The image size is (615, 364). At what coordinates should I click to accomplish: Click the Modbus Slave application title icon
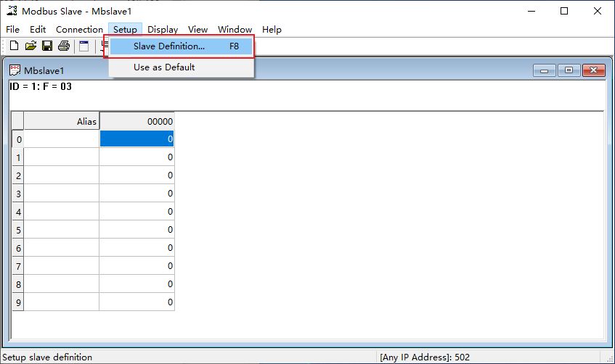pos(12,11)
